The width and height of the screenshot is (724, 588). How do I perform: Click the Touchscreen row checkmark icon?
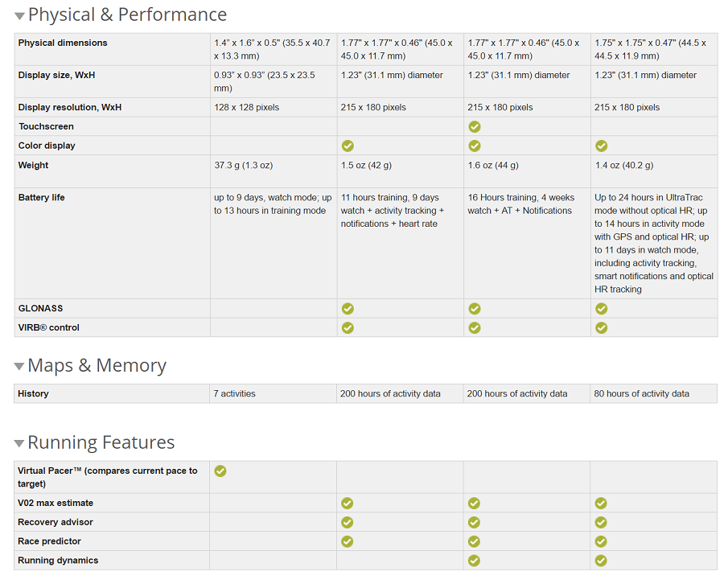(x=475, y=126)
